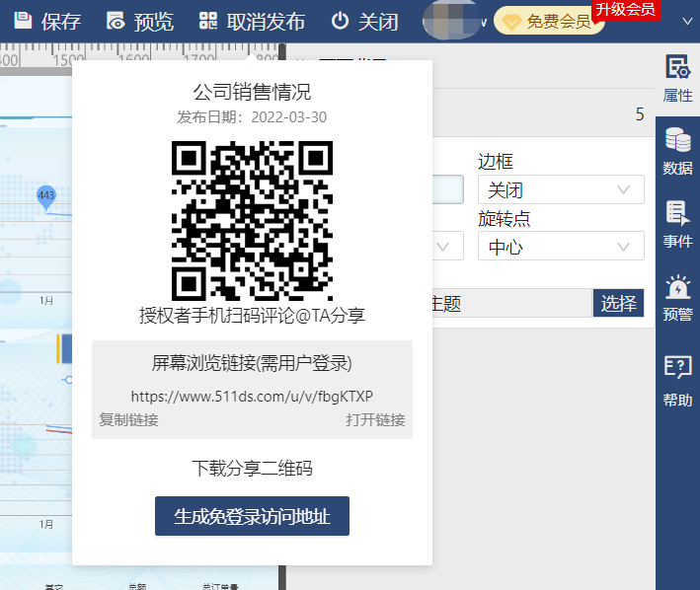Open the Help (帮助) side panel

pos(677,382)
